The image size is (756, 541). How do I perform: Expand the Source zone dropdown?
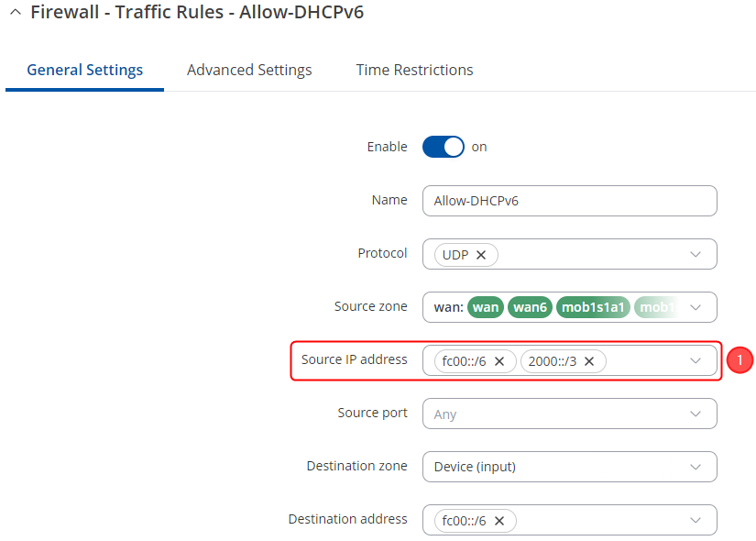[x=696, y=307]
